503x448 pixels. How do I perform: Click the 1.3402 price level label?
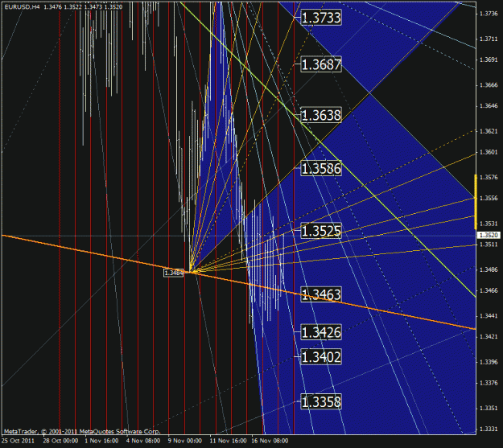pos(321,356)
